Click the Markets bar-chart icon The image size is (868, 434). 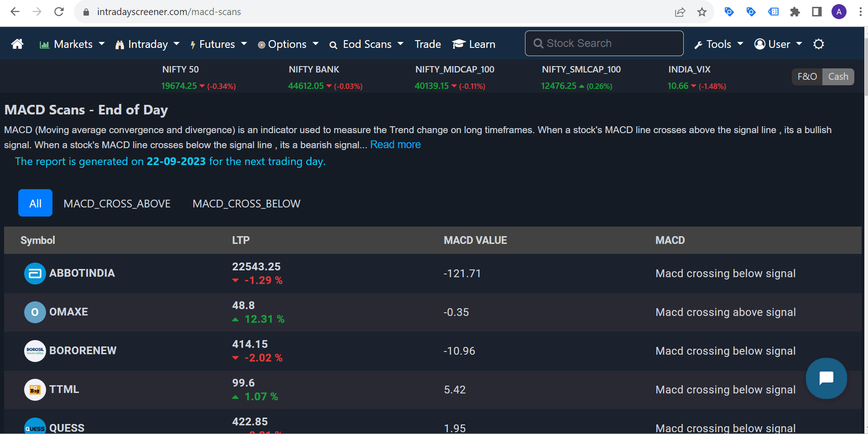[44, 43]
